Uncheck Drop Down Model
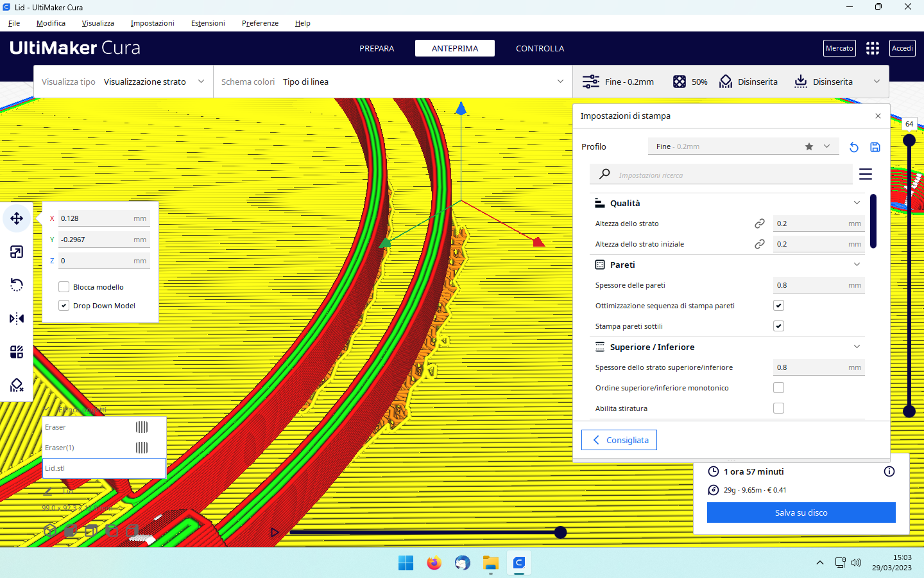Viewport: 924px width, 578px height. [x=64, y=305]
